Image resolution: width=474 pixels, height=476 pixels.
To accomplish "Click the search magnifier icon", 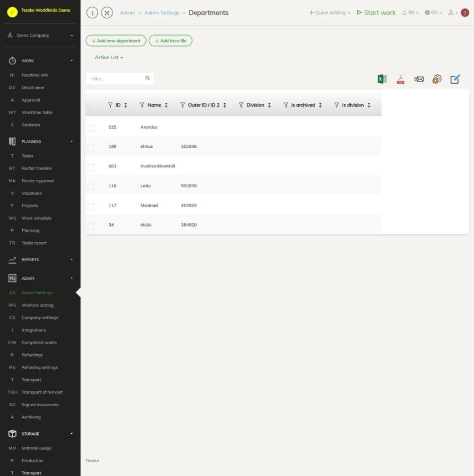I will click(x=147, y=78).
